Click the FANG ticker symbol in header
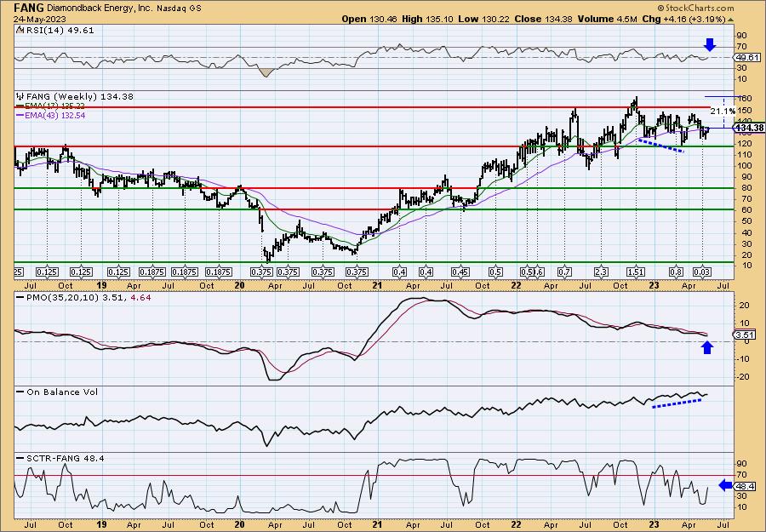This screenshot has height=532, width=766. click(29, 8)
